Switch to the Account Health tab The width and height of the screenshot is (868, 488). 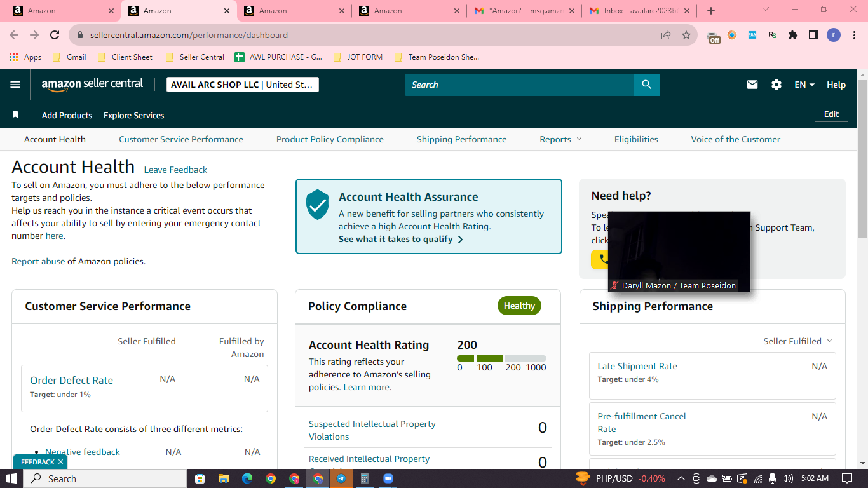[55, 139]
